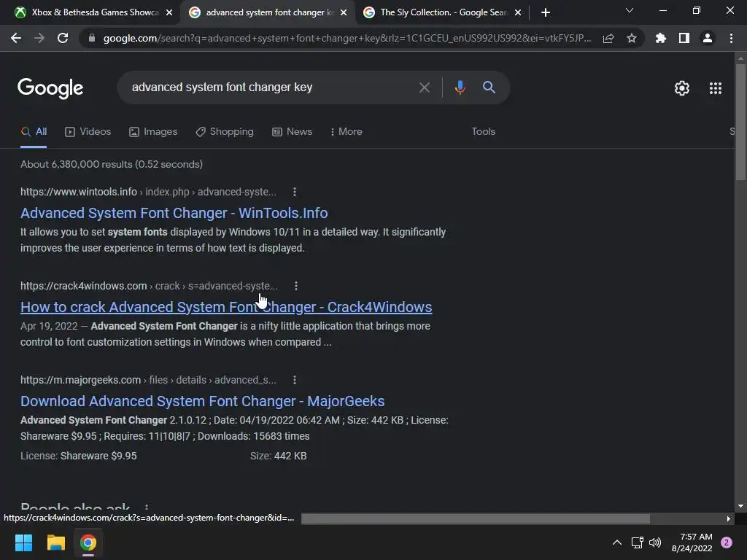
Task: Click the scrollbar down arrow
Action: (x=740, y=506)
